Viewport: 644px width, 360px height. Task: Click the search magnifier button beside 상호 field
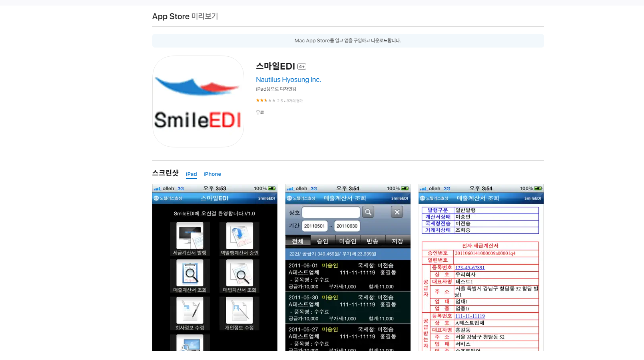[x=368, y=212]
